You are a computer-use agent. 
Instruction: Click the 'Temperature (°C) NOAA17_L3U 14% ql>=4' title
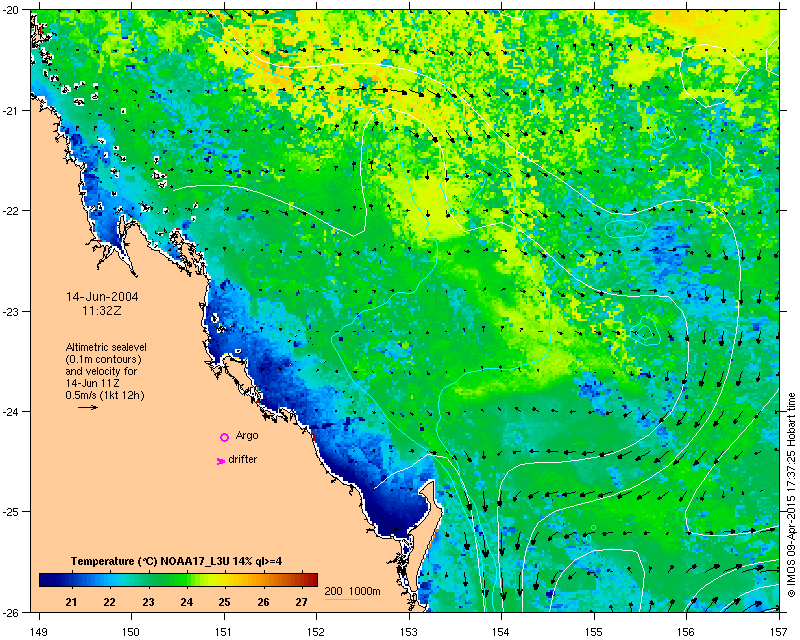click(177, 561)
